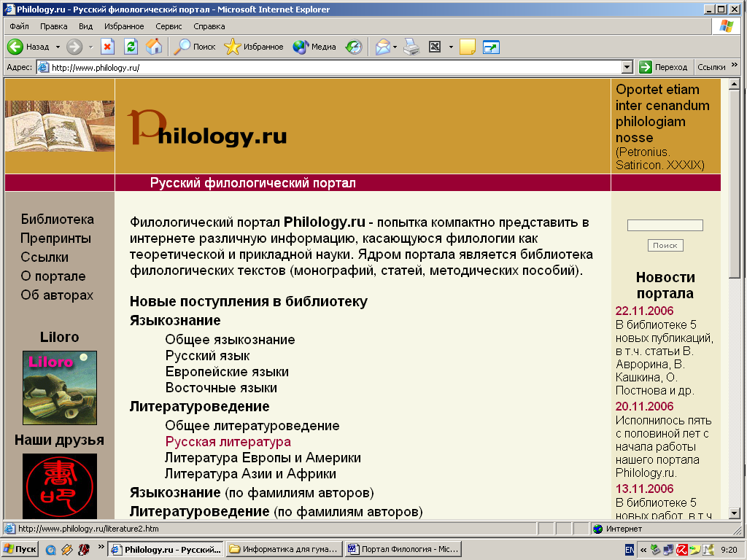
Task: Open the Справка menu
Action: [209, 26]
